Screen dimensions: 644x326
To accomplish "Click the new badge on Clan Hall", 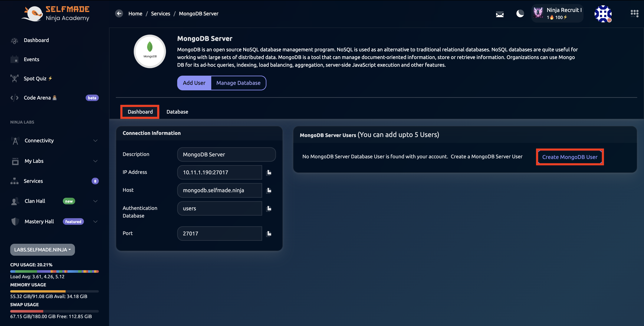I will [69, 201].
